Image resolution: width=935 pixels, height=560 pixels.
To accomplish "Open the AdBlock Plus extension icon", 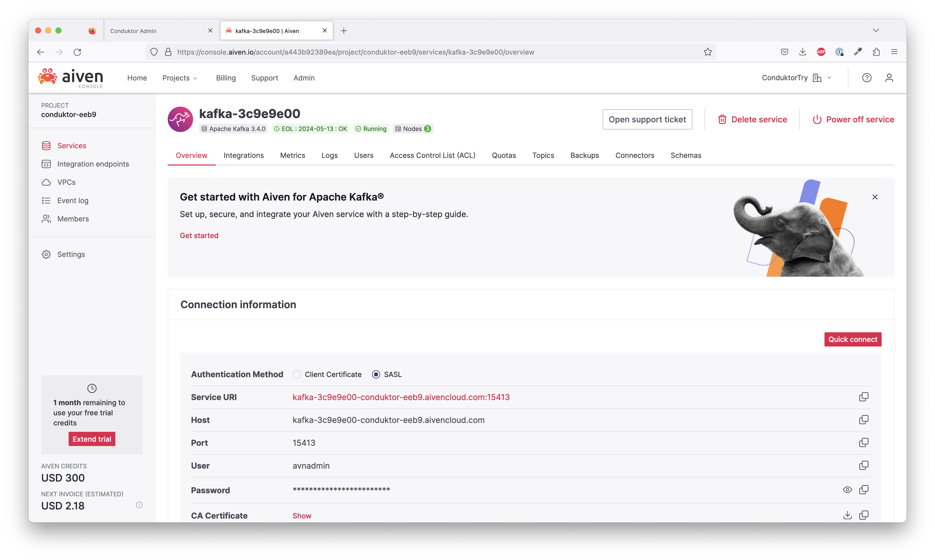I will coord(821,52).
